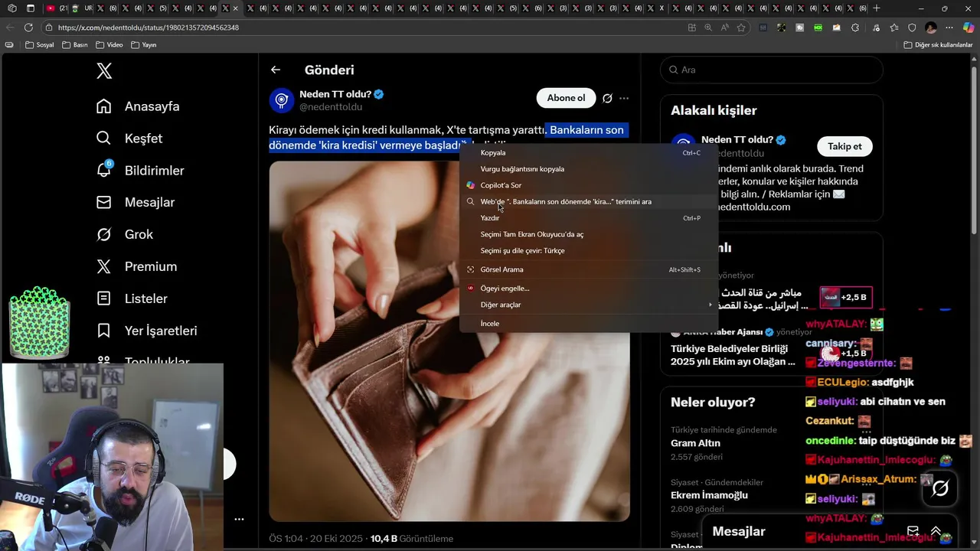
Task: Open Bildirimler notifications
Action: coord(140,171)
